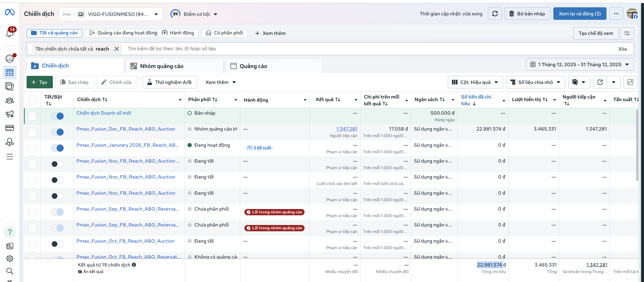Switch to the Nhóm quảng cáo tab
Image resolution: width=644 pixels, height=282 pixels.
(162, 66)
